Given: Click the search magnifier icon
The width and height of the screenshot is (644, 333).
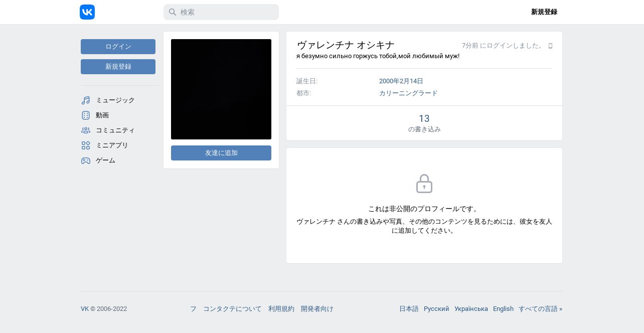Looking at the screenshot, I should pyautogui.click(x=172, y=12).
